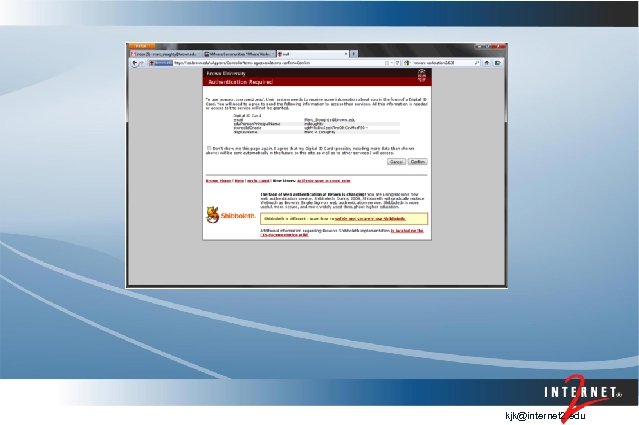The height and width of the screenshot is (425, 639).
Task: Select the active third browser tab
Action: point(311,54)
